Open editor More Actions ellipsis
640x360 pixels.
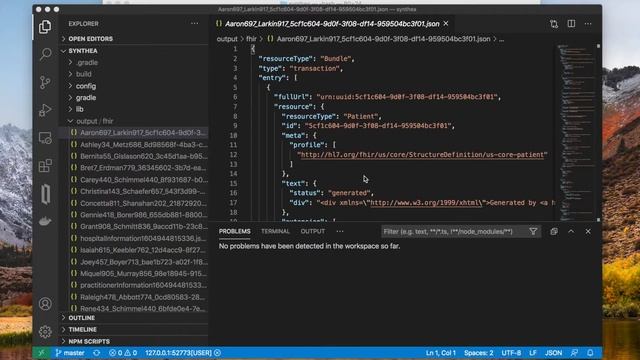point(588,24)
